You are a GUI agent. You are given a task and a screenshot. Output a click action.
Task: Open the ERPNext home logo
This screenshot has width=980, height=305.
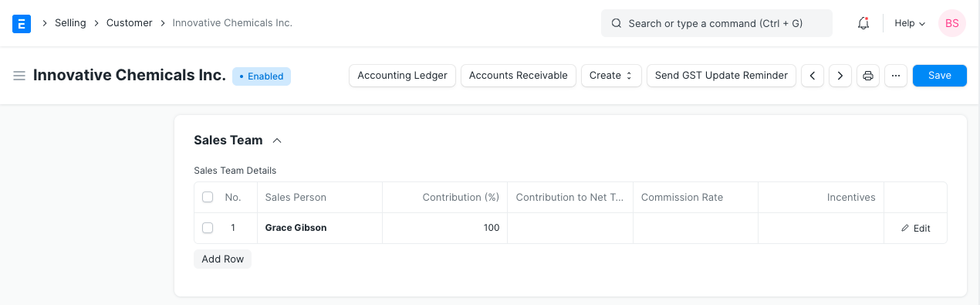[x=22, y=23]
